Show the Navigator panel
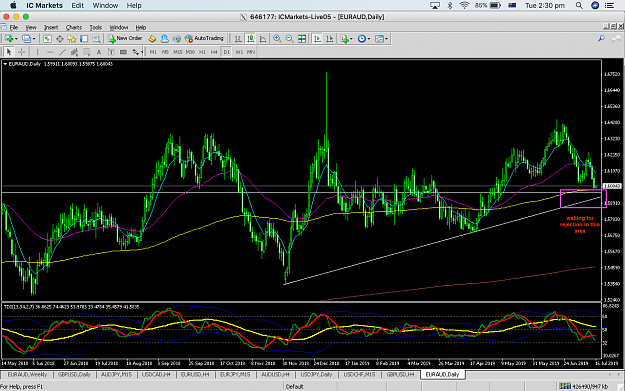The image size is (625, 391). [71, 39]
